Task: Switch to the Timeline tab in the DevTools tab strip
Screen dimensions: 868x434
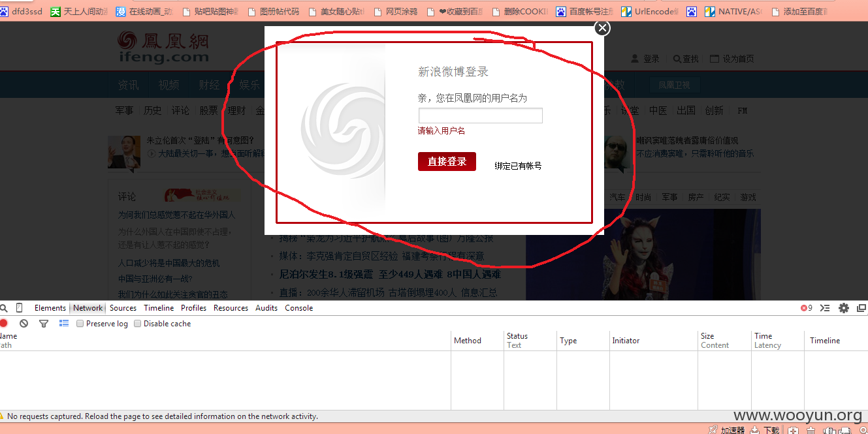Action: 159,308
